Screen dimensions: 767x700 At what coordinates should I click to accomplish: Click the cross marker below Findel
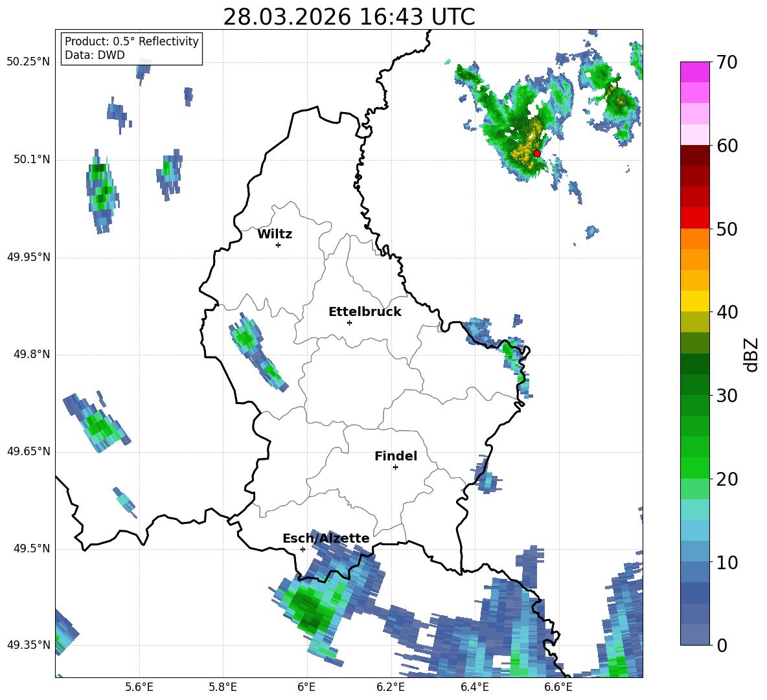395,468
